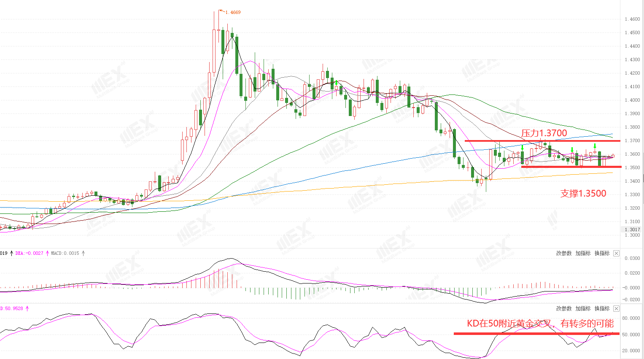Click the MACD:0.0015 readout

coord(65,254)
